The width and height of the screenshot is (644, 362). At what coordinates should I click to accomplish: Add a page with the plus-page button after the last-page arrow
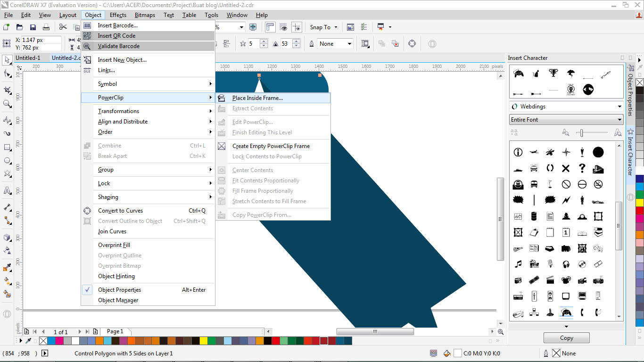pos(96,332)
